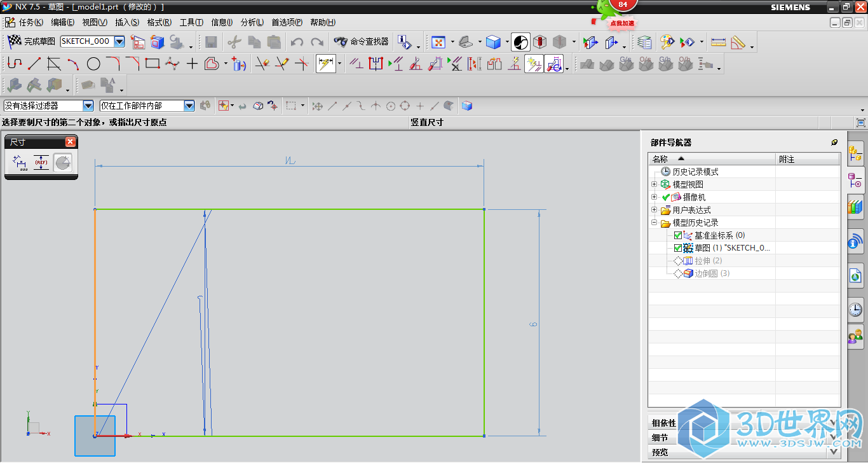Open the SKETCH_000 sketch name dropdown
This screenshot has width=868, height=463.
coord(119,41)
